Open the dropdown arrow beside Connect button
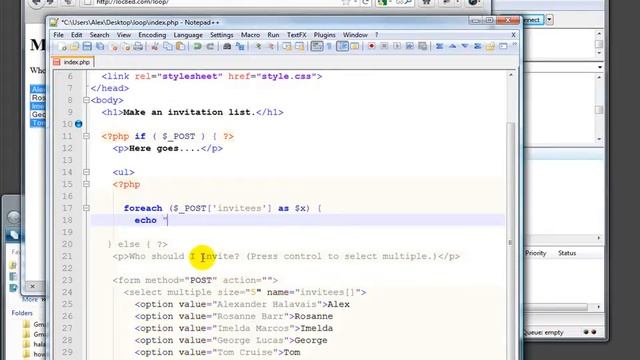640x360 pixels. tap(549, 20)
